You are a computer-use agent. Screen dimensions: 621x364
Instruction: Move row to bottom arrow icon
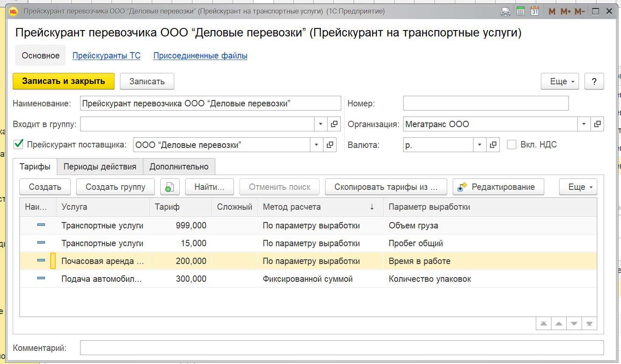pos(589,324)
